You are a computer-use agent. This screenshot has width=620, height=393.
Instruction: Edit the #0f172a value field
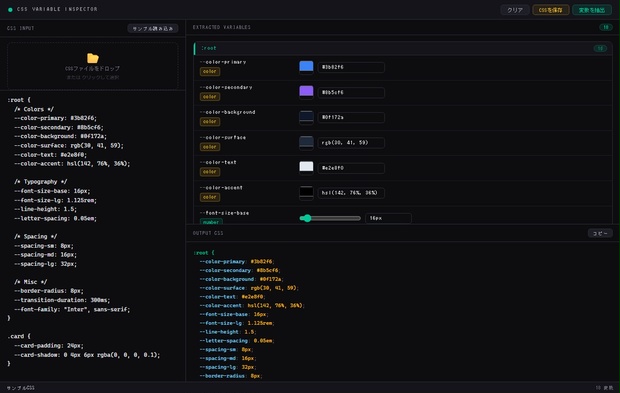(351, 117)
